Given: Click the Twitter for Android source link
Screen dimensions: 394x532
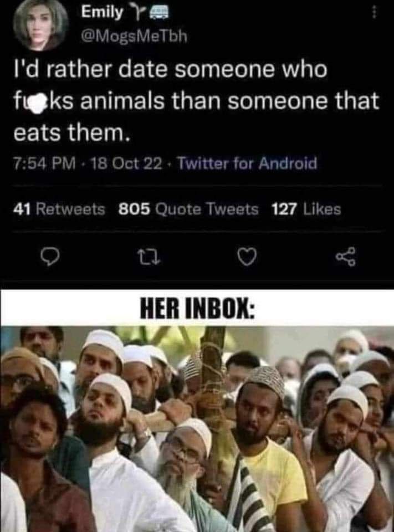Looking at the screenshot, I should (x=248, y=163).
